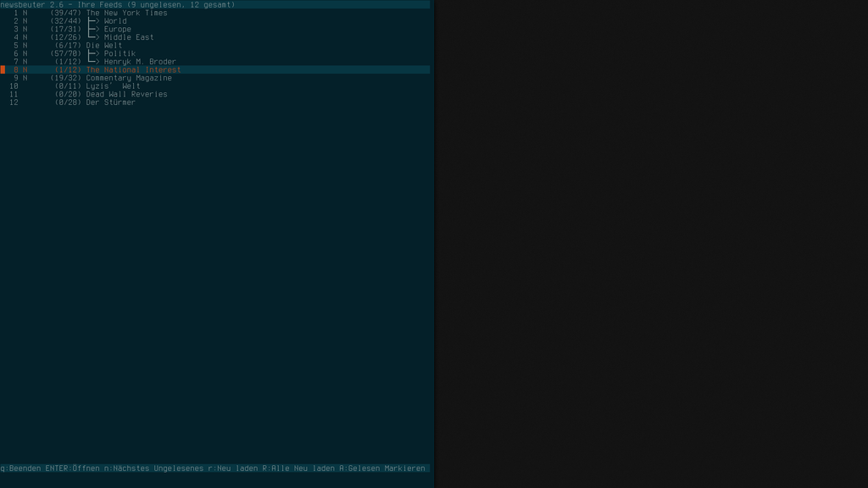
Task: Click the ENTER:Öffnen shortcut hint
Action: (x=73, y=468)
